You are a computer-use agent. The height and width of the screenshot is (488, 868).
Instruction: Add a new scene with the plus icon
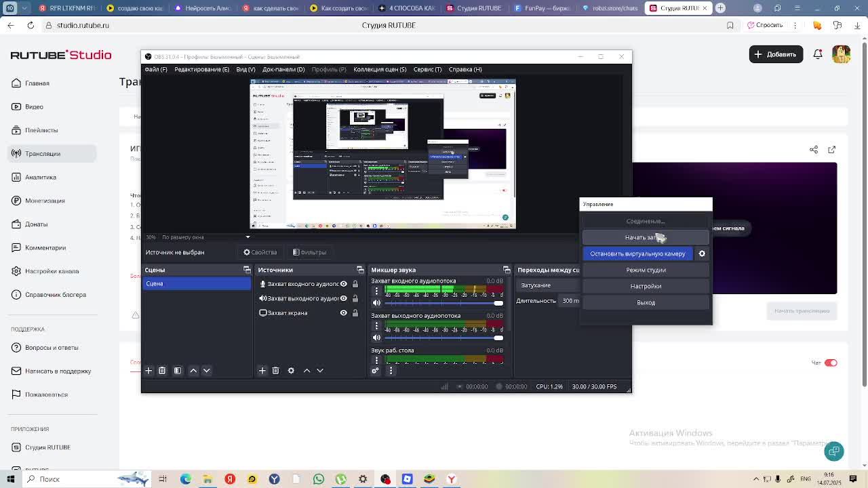(149, 371)
